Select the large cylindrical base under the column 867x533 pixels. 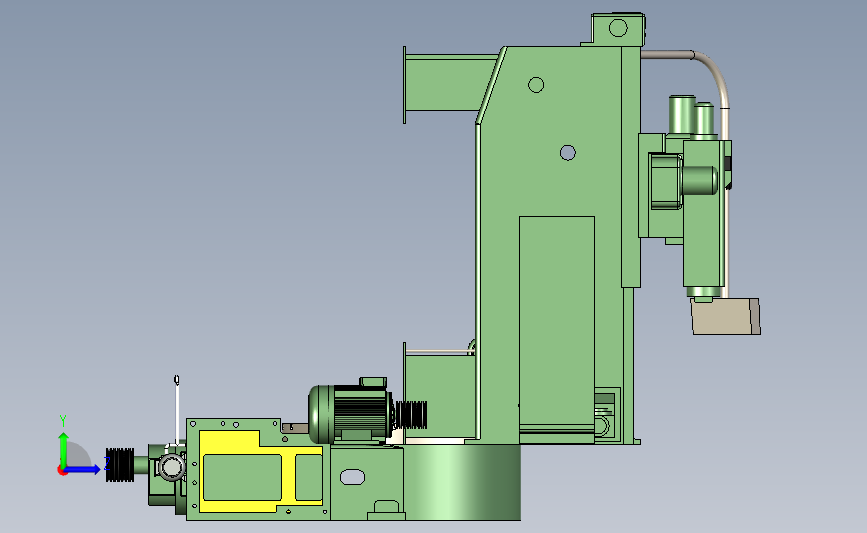click(462, 482)
